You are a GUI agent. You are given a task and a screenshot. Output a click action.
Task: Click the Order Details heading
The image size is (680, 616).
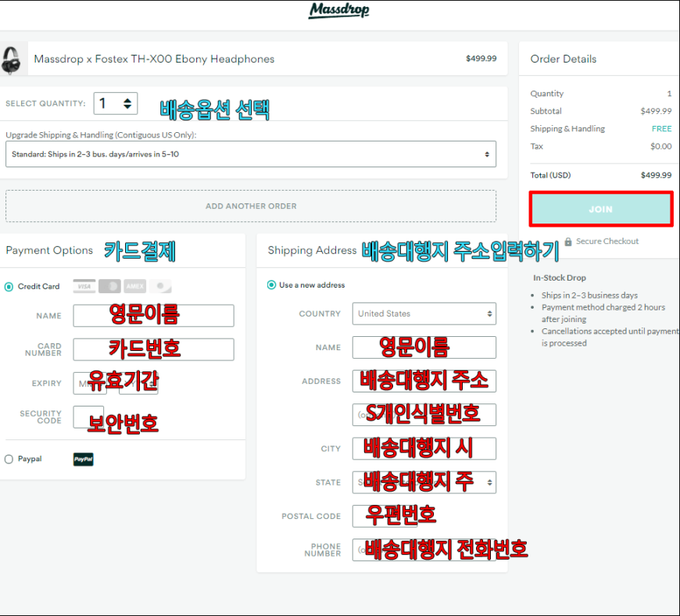(564, 59)
